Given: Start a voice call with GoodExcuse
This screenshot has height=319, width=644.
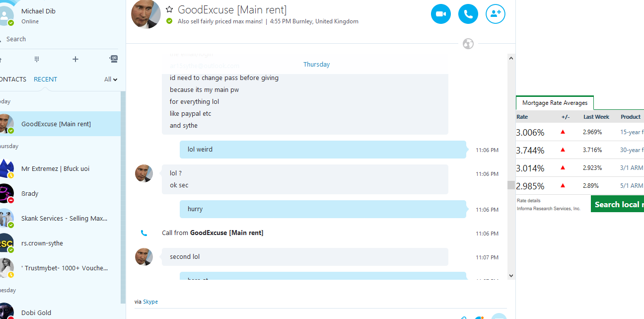Looking at the screenshot, I should click(468, 14).
